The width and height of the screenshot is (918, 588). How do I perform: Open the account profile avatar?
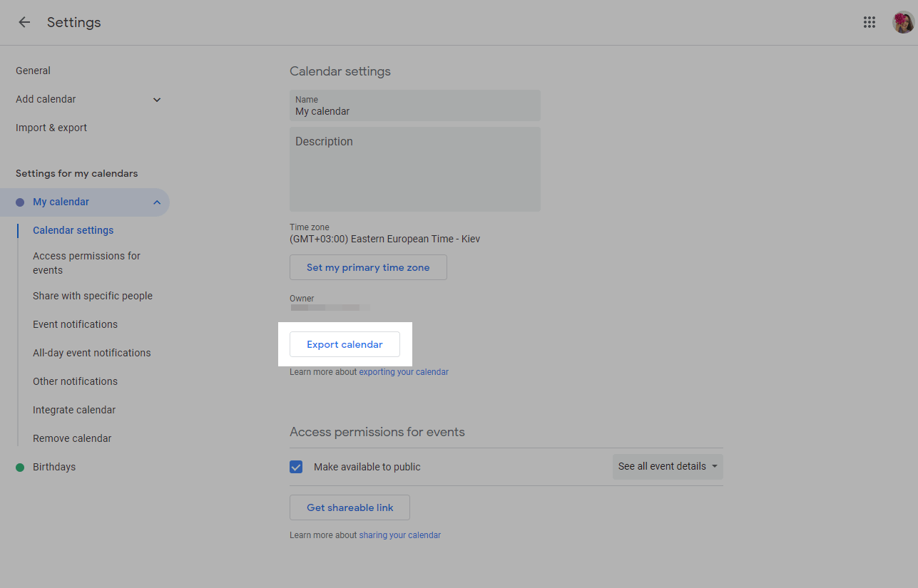point(903,22)
